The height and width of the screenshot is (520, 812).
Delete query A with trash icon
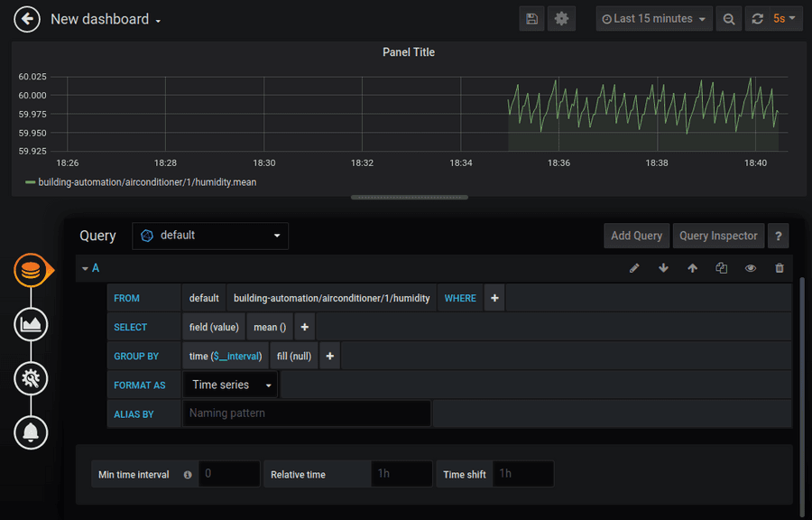click(x=780, y=268)
